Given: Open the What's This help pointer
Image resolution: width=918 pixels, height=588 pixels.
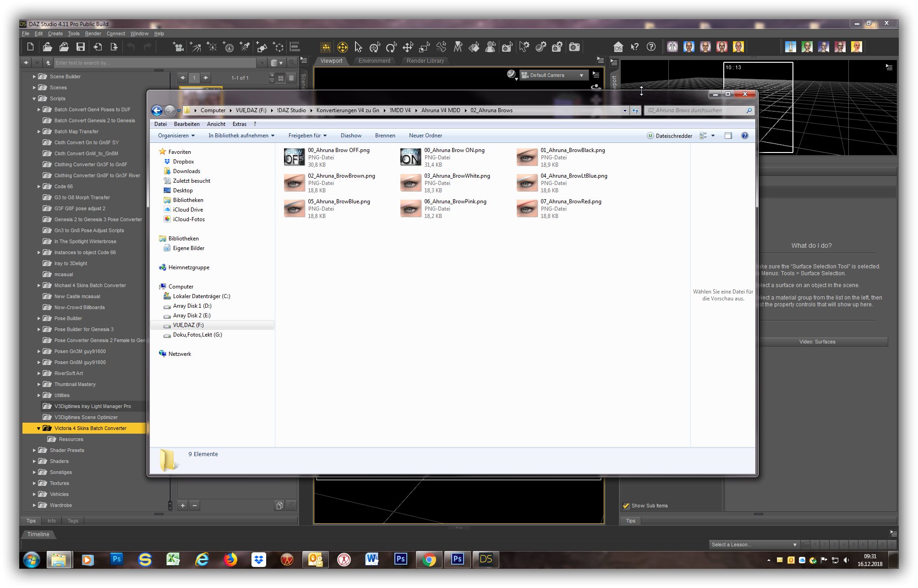Looking at the screenshot, I should [x=634, y=47].
